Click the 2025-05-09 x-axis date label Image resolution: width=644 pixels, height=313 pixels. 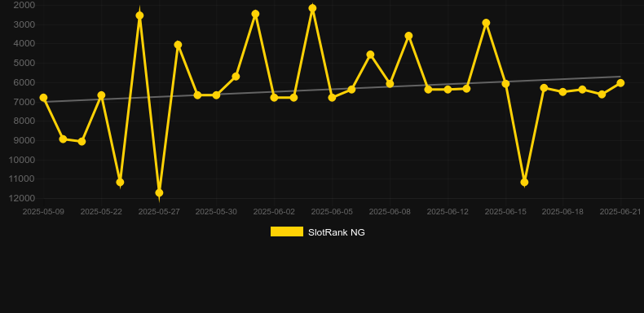43,212
